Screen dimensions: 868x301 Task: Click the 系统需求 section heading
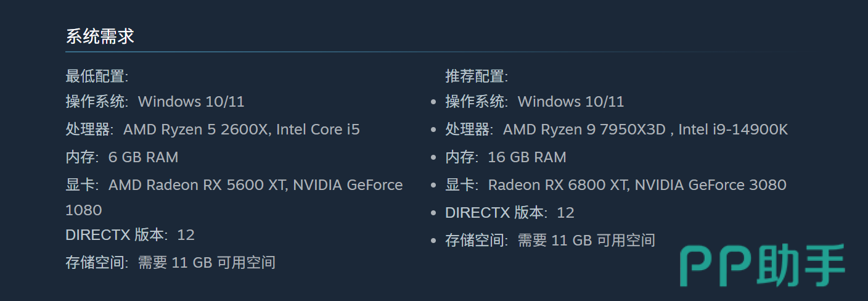pyautogui.click(x=100, y=36)
